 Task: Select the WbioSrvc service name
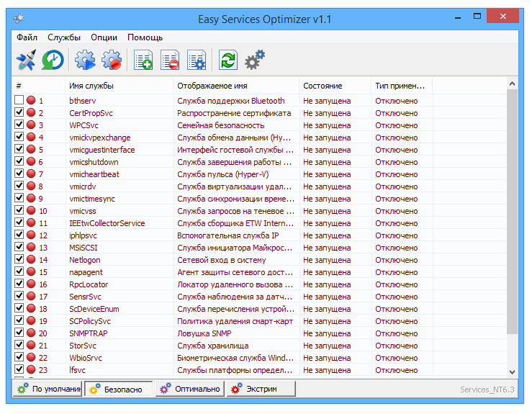(x=86, y=358)
